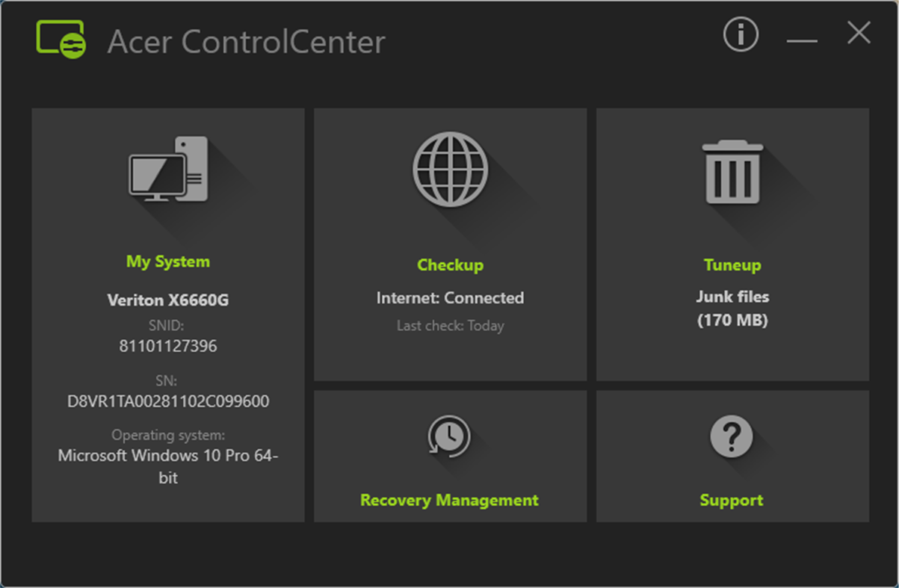Click the Recovery Management clock icon
899x588 pixels.
(x=449, y=437)
